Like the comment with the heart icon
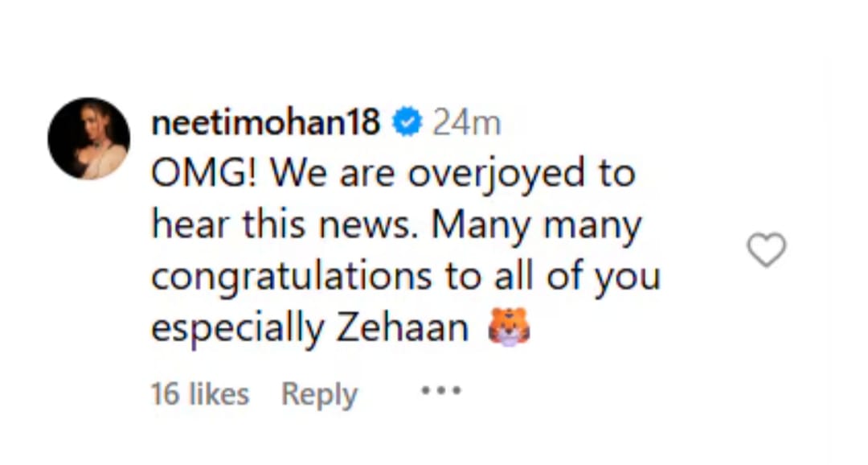Image resolution: width=868 pixels, height=465 pixels. (766, 251)
